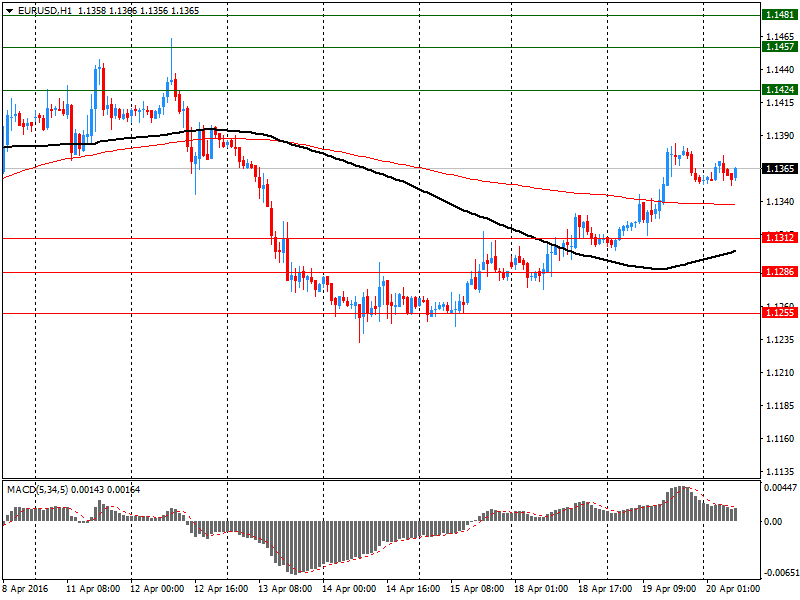The width and height of the screenshot is (800, 600).
Task: Click the MACD zero level label 0.00
Action: (773, 521)
